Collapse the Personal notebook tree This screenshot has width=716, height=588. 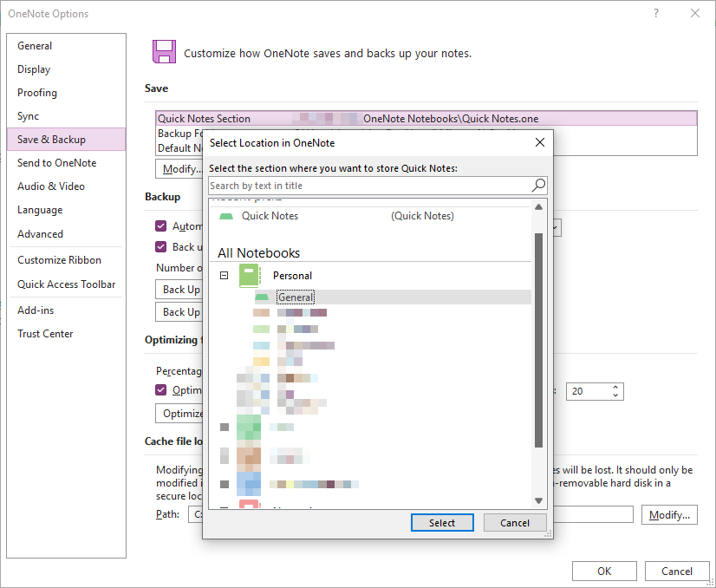pos(225,276)
